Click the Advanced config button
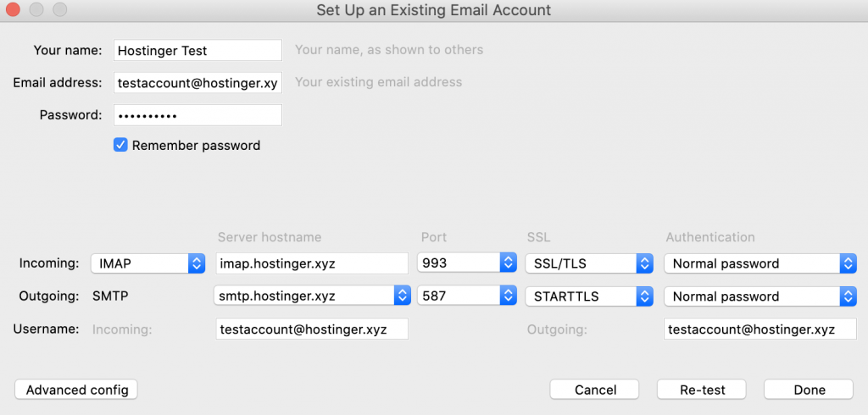The image size is (868, 415). 76,390
